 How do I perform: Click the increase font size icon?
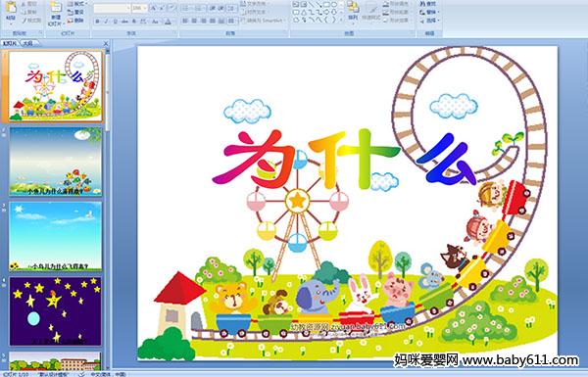tap(154, 8)
